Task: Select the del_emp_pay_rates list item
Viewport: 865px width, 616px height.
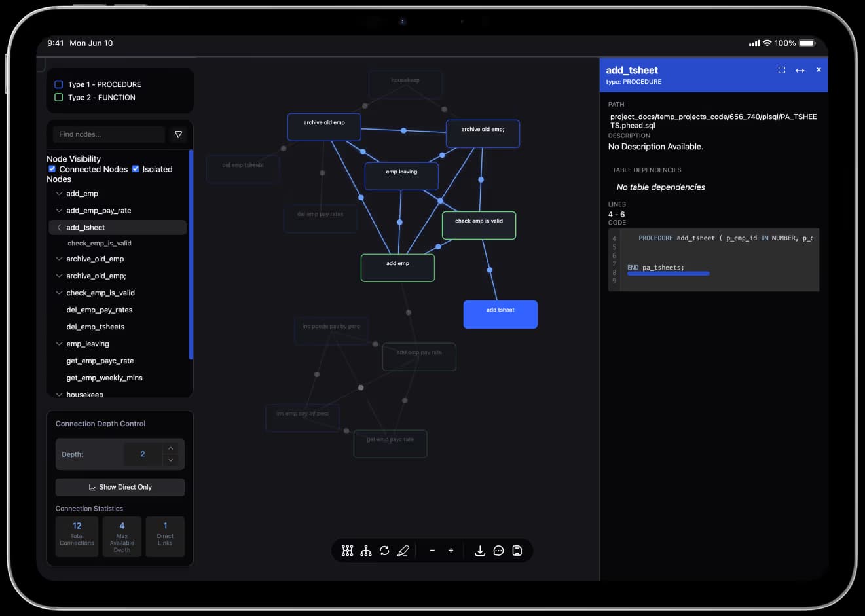Action: [99, 310]
